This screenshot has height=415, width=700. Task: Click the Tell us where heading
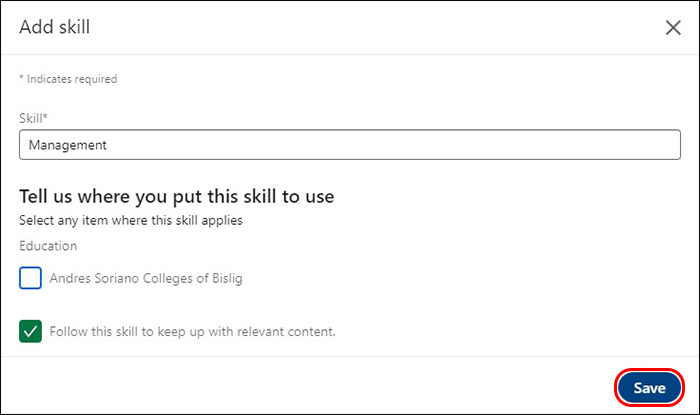tap(176, 196)
